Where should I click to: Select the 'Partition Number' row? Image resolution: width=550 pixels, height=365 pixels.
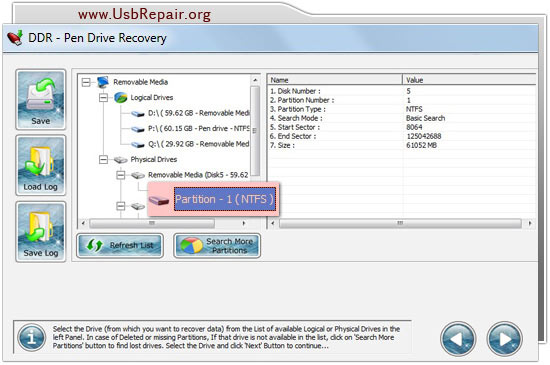point(402,100)
